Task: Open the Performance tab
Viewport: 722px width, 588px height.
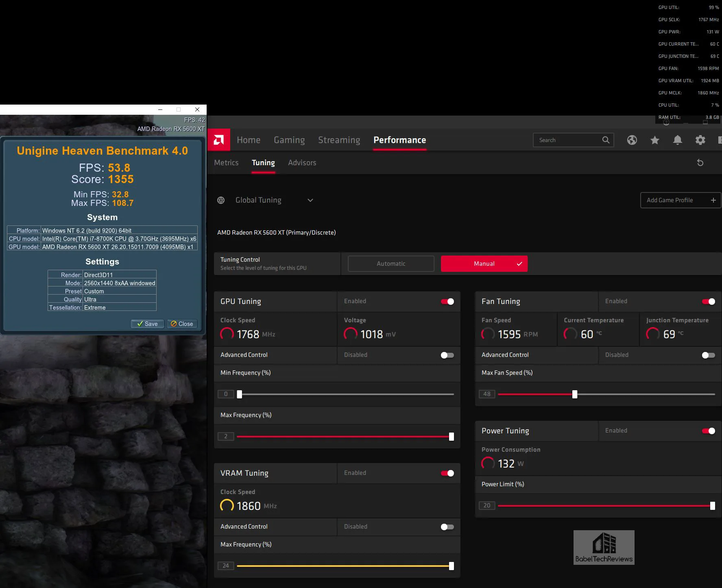Action: pos(400,140)
